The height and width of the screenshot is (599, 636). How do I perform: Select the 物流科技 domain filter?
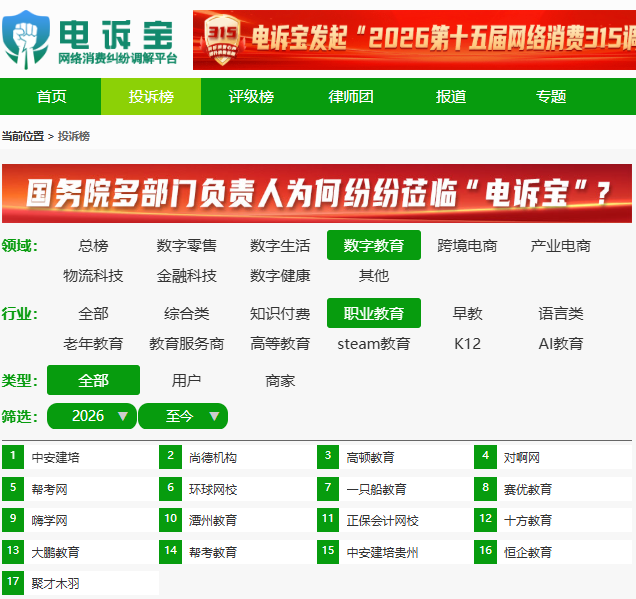point(93,276)
